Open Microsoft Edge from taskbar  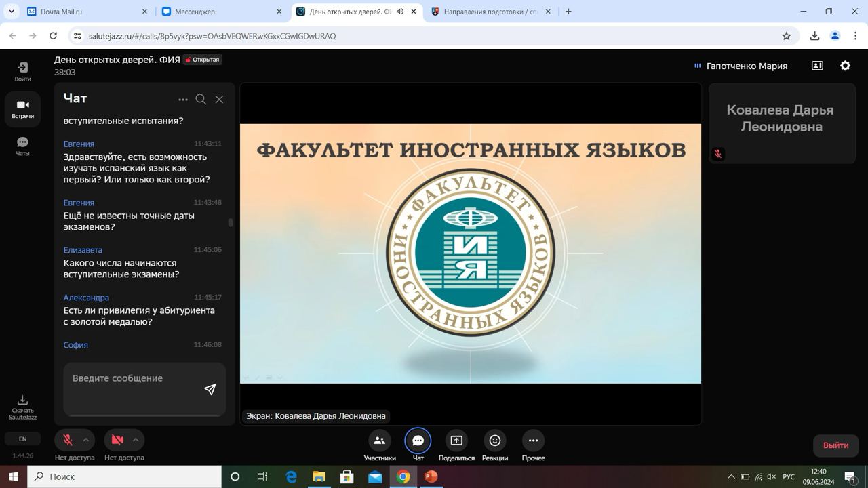[291, 476]
